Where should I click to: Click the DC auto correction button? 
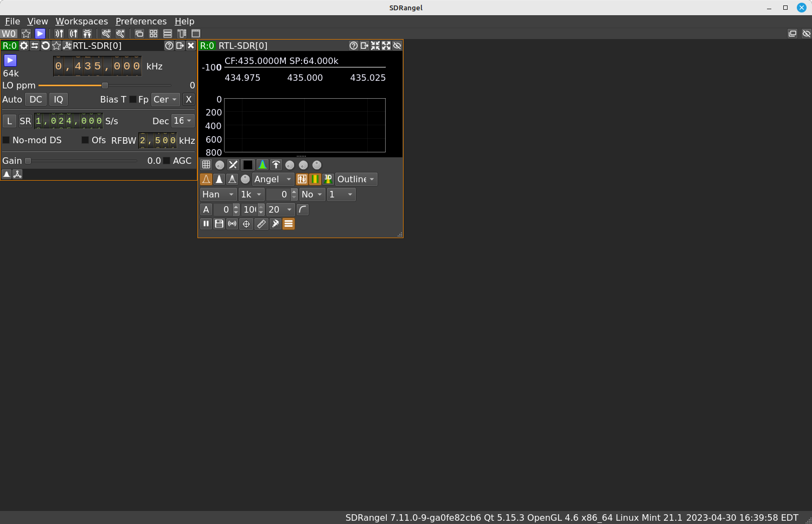[x=36, y=99]
